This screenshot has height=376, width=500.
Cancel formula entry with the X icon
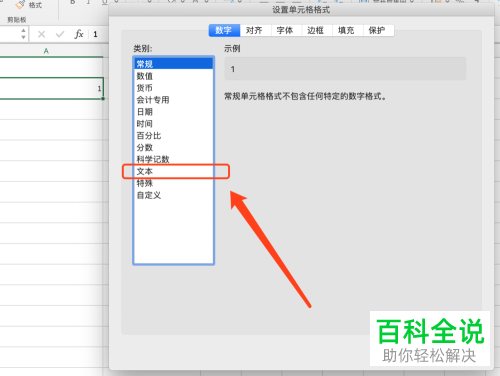(41, 34)
